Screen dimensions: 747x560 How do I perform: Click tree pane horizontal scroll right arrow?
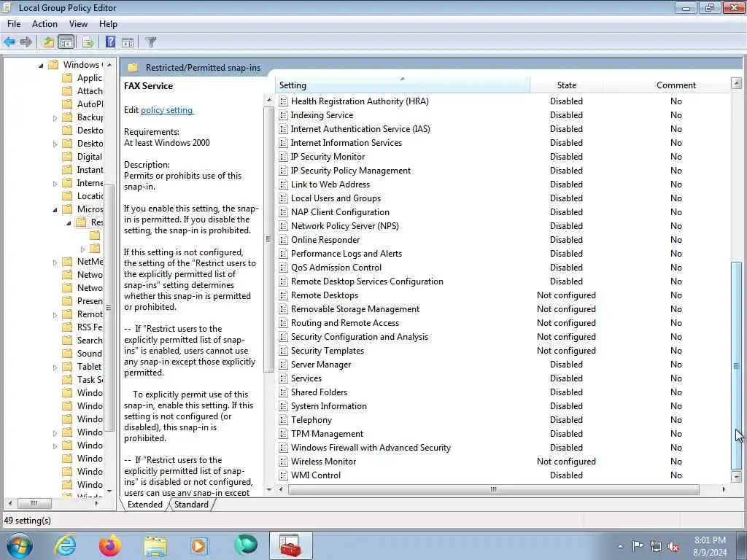(x=97, y=503)
